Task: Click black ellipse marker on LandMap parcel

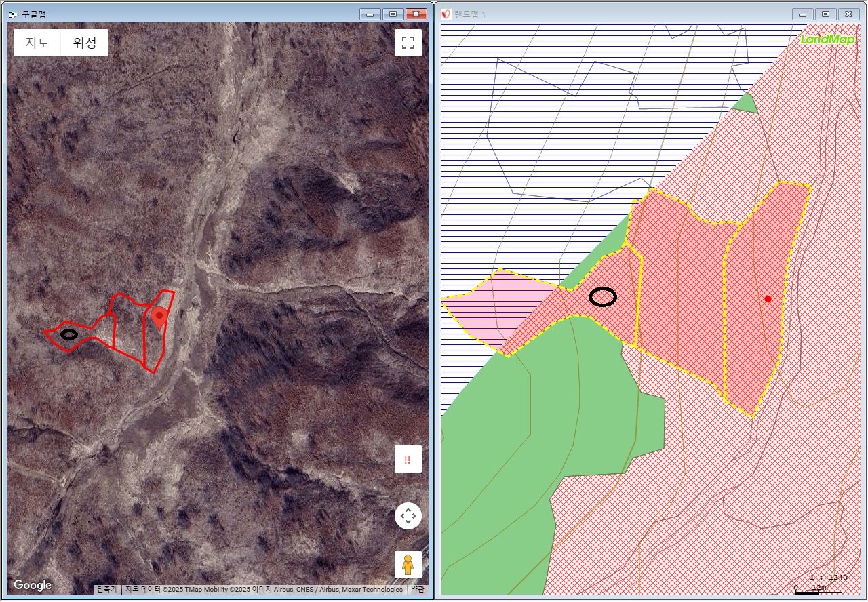Action: (603, 297)
